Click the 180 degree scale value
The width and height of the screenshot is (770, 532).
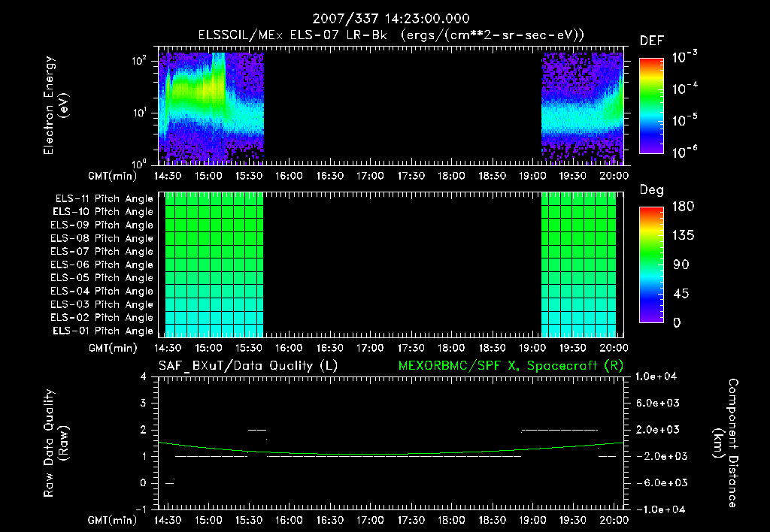pyautogui.click(x=683, y=207)
